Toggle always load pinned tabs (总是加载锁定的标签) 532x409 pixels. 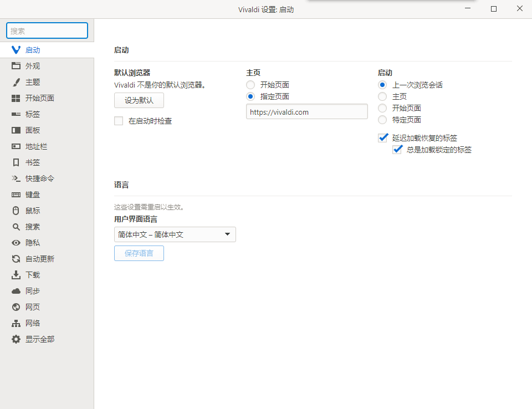[x=397, y=150]
